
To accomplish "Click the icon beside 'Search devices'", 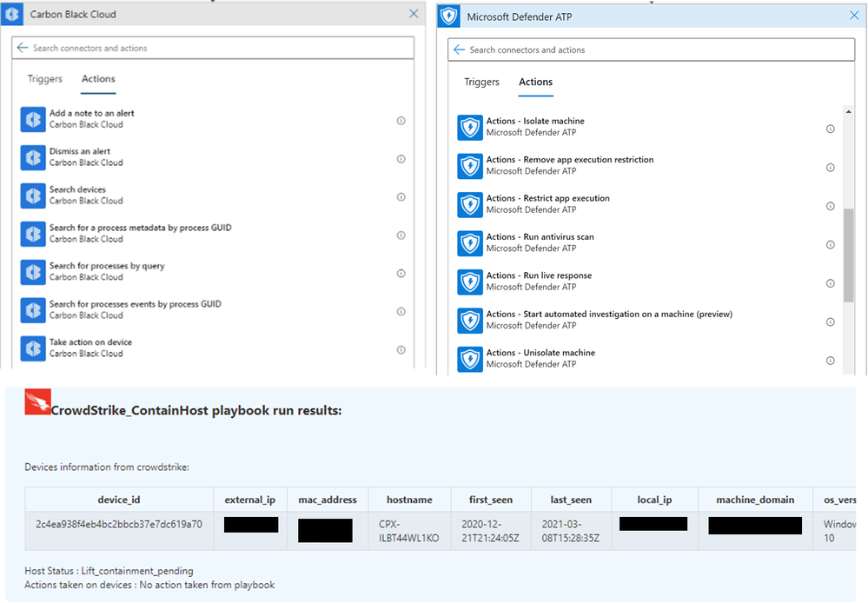I will point(33,196).
